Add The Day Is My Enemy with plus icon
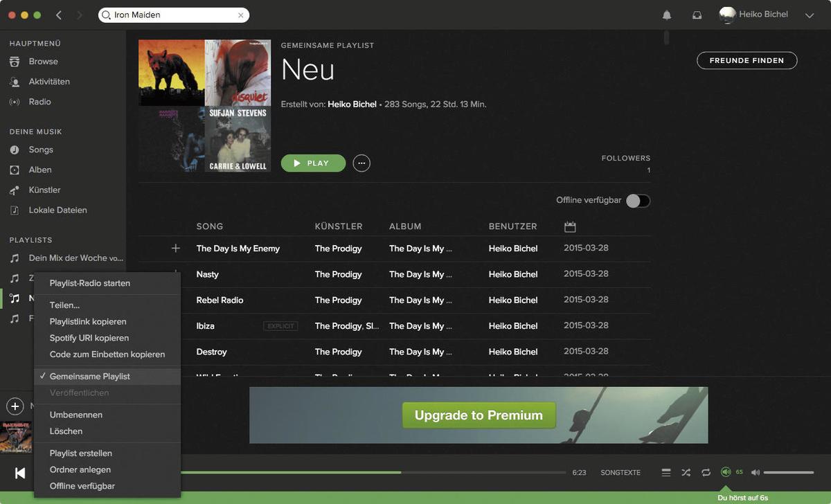The width and height of the screenshot is (831, 504). 176,248
